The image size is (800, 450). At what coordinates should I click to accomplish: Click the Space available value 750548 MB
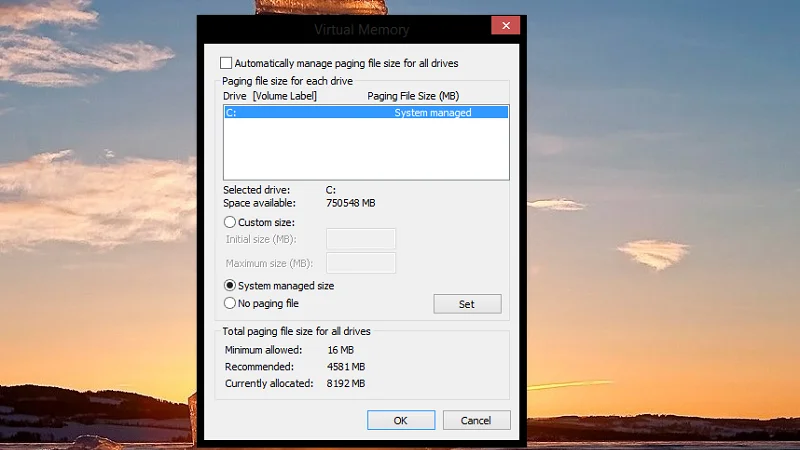tap(351, 203)
